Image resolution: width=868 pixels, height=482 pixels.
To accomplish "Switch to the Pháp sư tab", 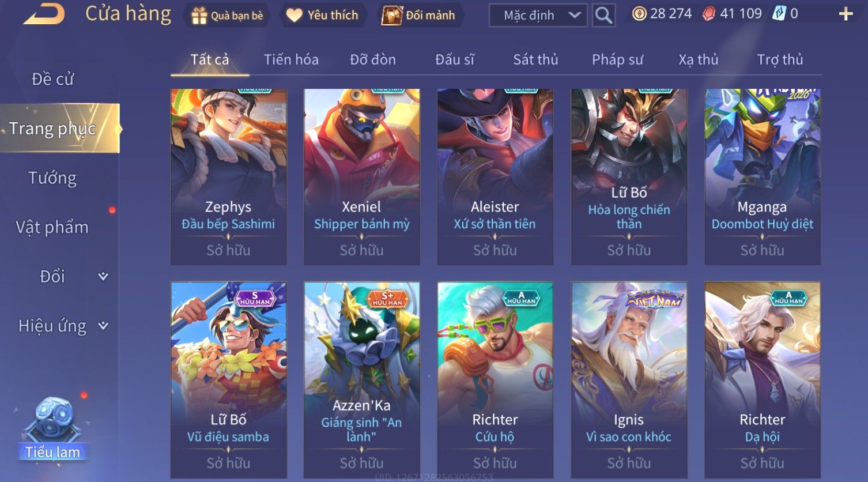I will (617, 59).
